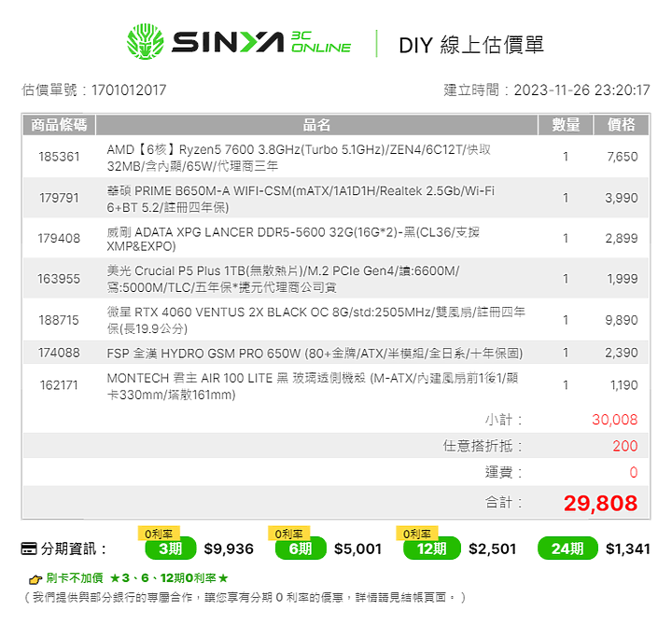Click the $1,341 installment amount

pos(628,549)
